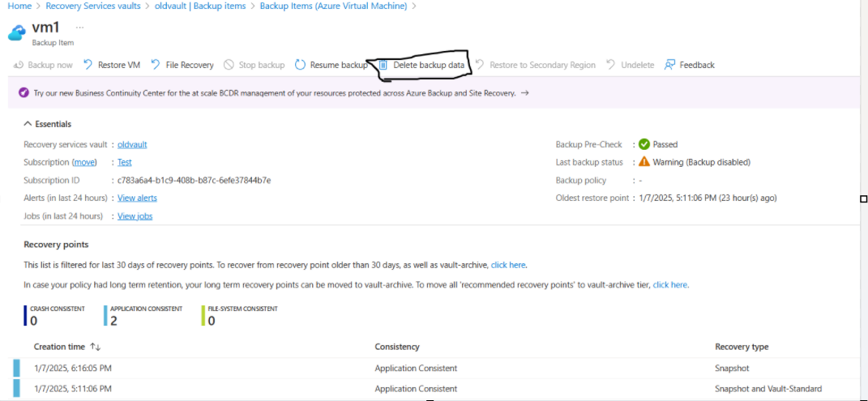Click Restore to Secondary Region label
The image size is (868, 401).
(x=542, y=65)
